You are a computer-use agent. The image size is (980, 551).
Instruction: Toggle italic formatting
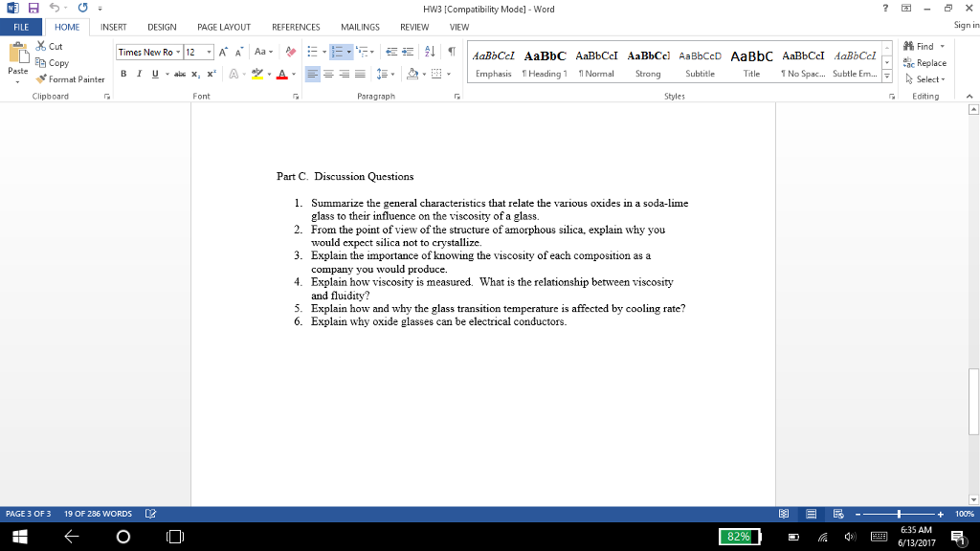pos(139,74)
